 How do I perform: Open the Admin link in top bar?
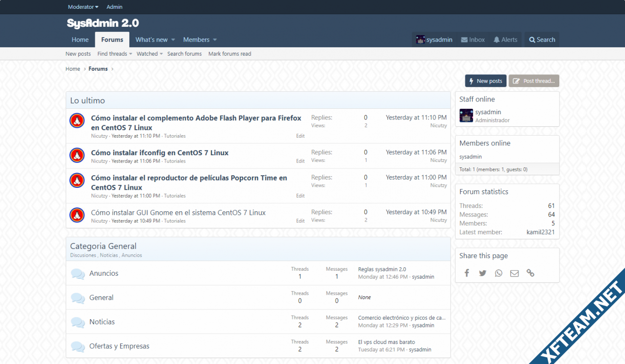pyautogui.click(x=114, y=7)
